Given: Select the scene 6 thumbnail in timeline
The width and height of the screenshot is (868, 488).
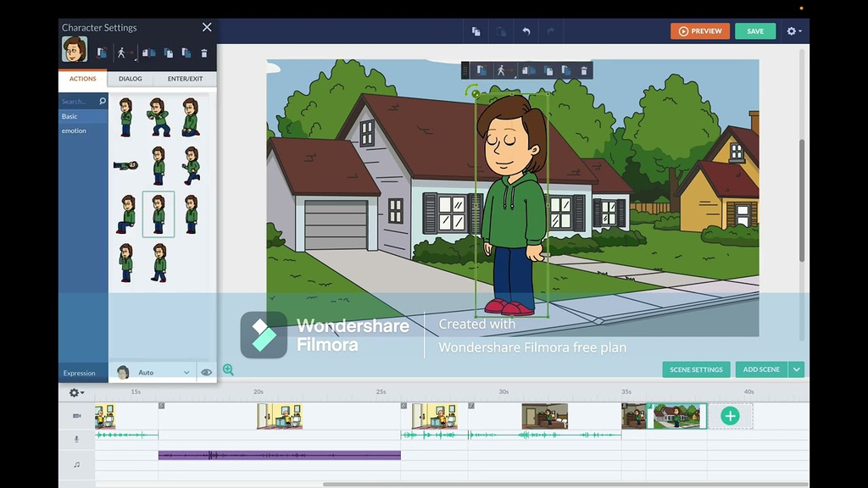Looking at the screenshot, I should pyautogui.click(x=435, y=416).
